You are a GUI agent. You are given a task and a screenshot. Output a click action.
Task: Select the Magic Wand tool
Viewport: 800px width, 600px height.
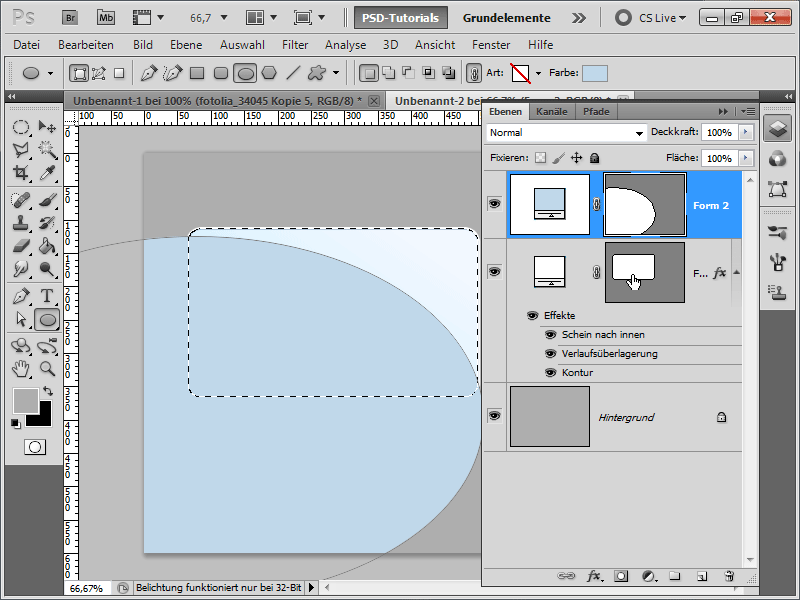[47, 149]
